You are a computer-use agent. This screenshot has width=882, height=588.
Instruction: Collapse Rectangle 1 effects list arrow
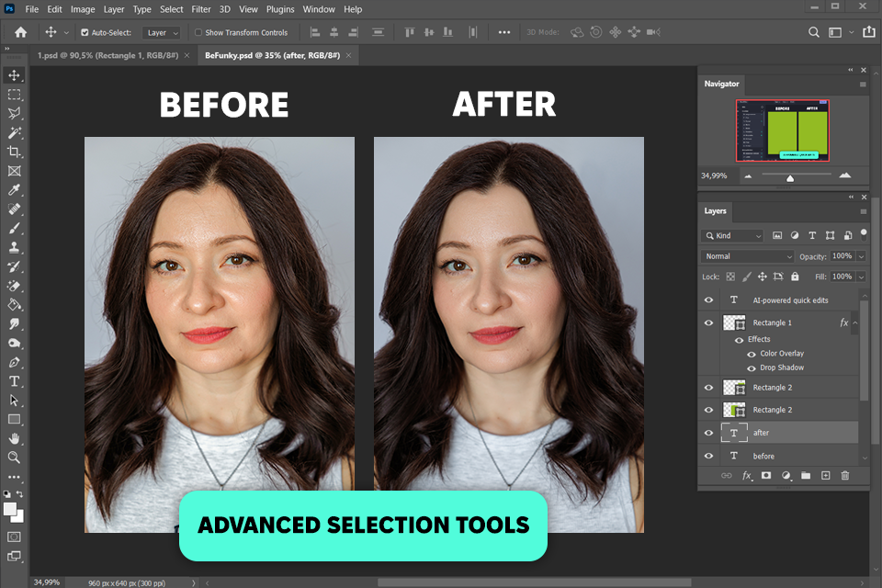(x=855, y=323)
